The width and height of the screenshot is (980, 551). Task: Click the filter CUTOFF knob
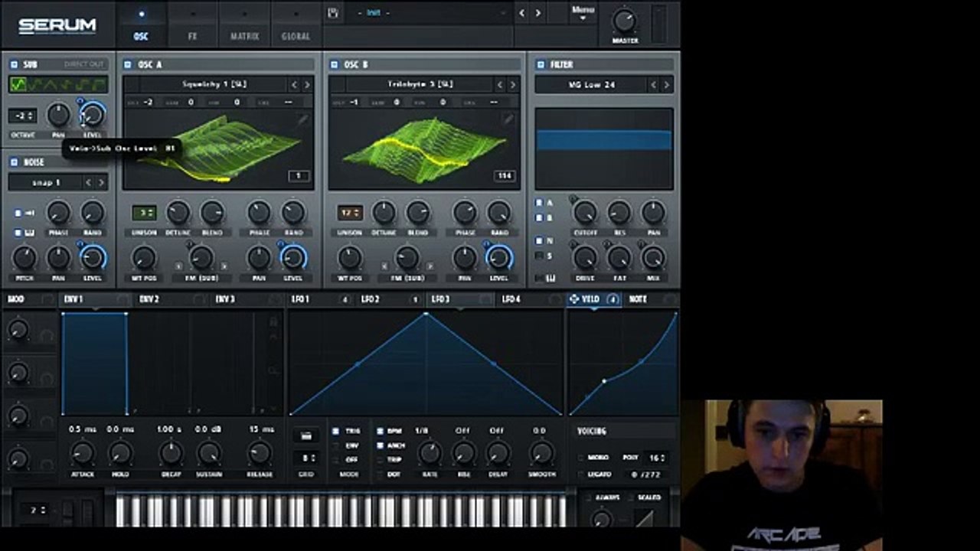(x=585, y=212)
